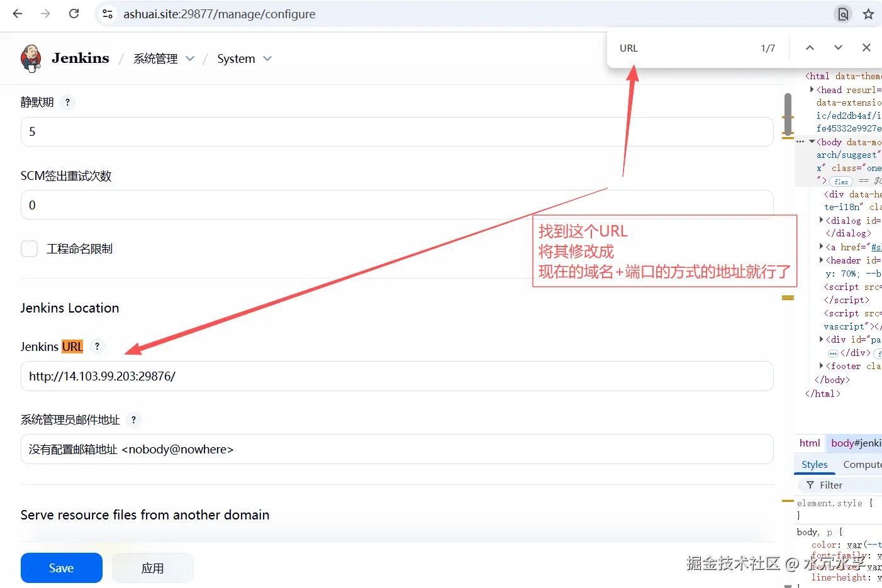Open System breadcrumb link
Viewport: 882px width, 588px height.
[236, 58]
